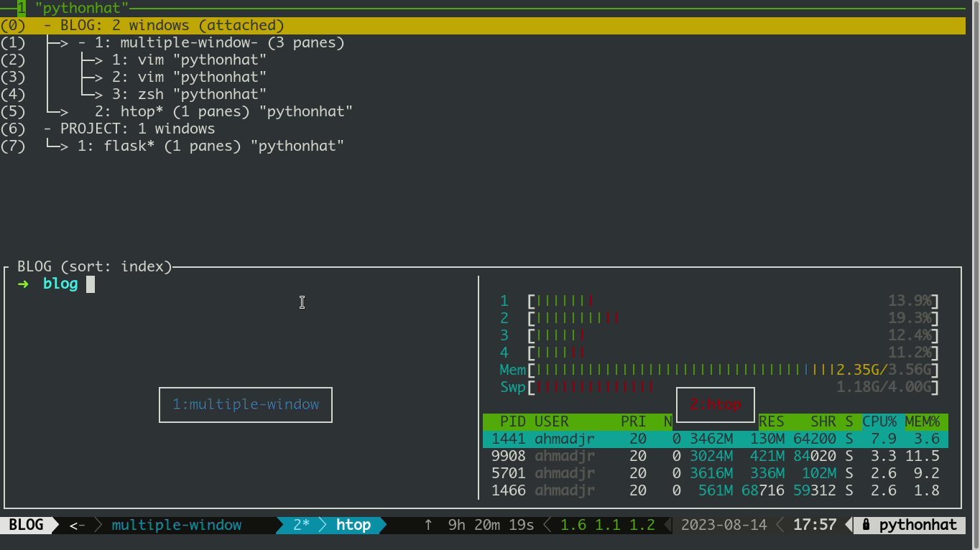
Task: Select first vim pane labeled '1: vim'
Action: click(x=189, y=60)
